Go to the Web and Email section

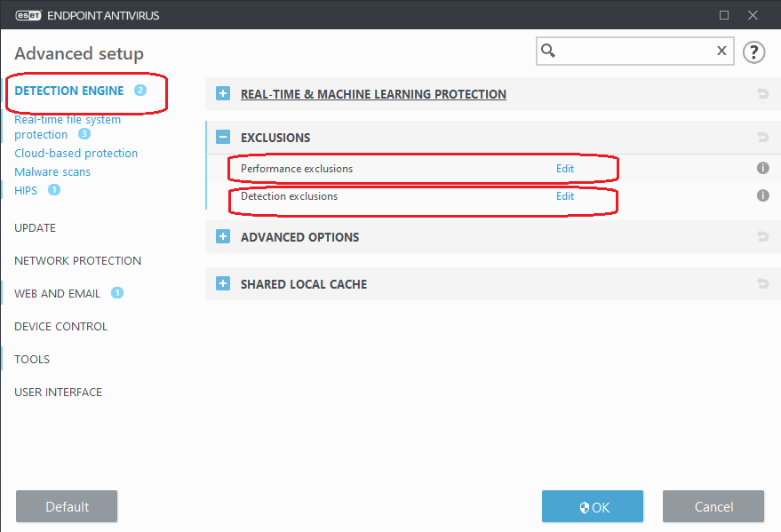pyautogui.click(x=57, y=294)
